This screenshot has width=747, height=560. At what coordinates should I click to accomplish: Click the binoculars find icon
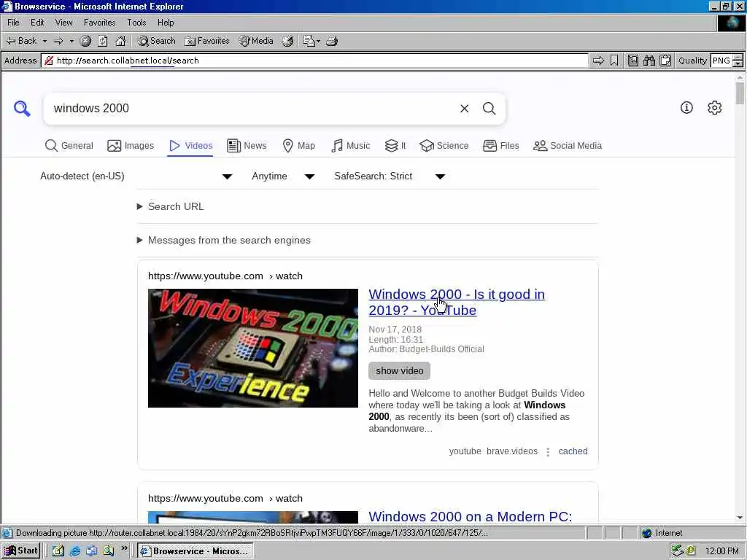pyautogui.click(x=649, y=61)
